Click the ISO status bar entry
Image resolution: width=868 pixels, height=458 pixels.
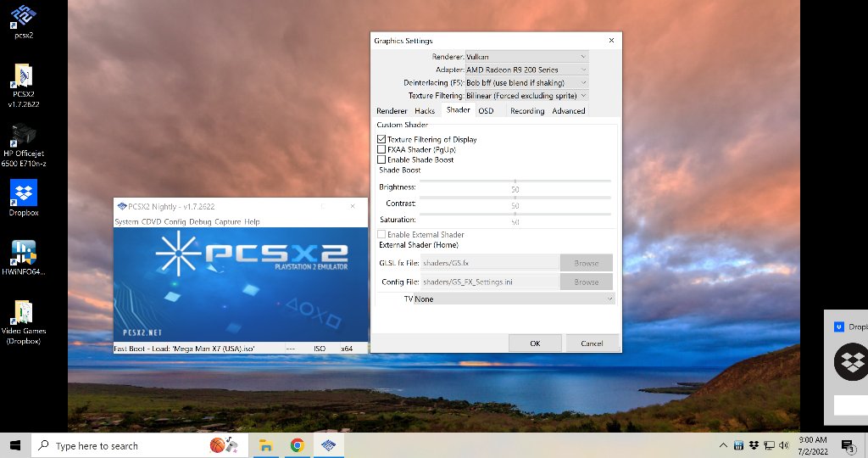320,349
